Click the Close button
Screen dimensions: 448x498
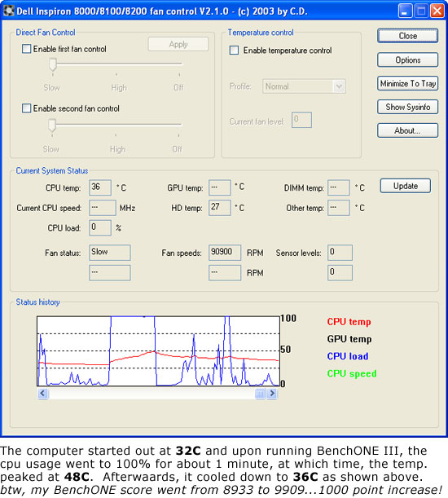pos(407,36)
